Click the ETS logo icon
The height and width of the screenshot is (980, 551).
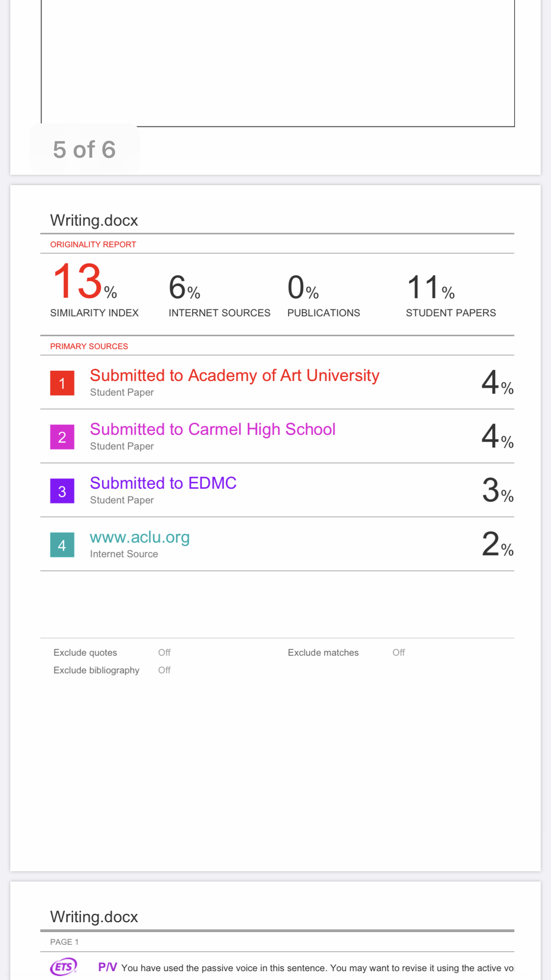click(64, 967)
